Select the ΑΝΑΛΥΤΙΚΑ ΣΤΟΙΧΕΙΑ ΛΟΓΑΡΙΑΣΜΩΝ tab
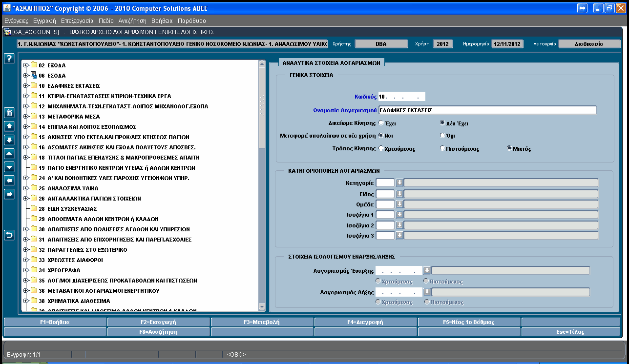This screenshot has height=364, width=629. (x=331, y=62)
